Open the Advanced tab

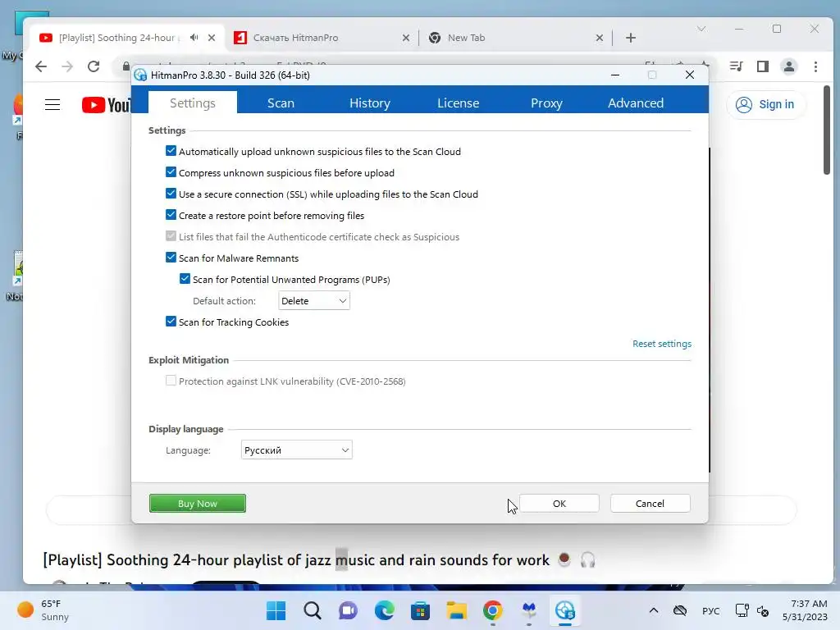click(636, 103)
